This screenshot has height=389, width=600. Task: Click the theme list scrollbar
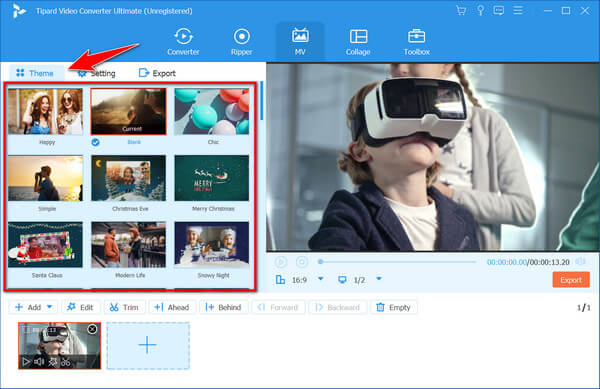261,101
